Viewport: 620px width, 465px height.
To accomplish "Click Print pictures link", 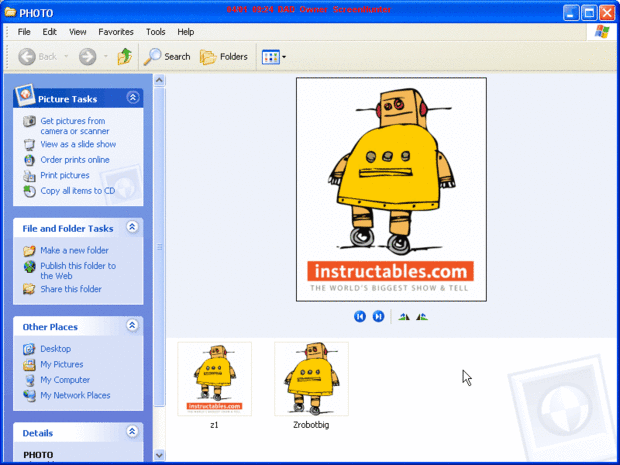I will click(65, 175).
